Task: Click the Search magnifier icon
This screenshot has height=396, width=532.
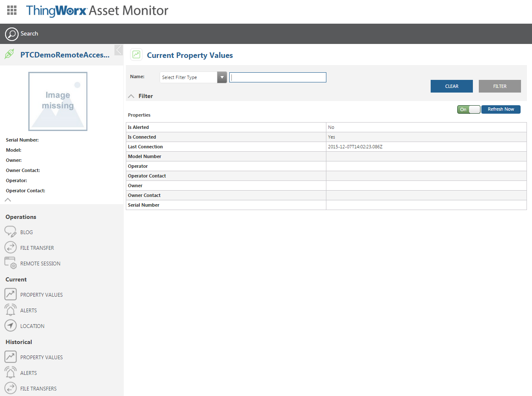Action: pyautogui.click(x=11, y=34)
